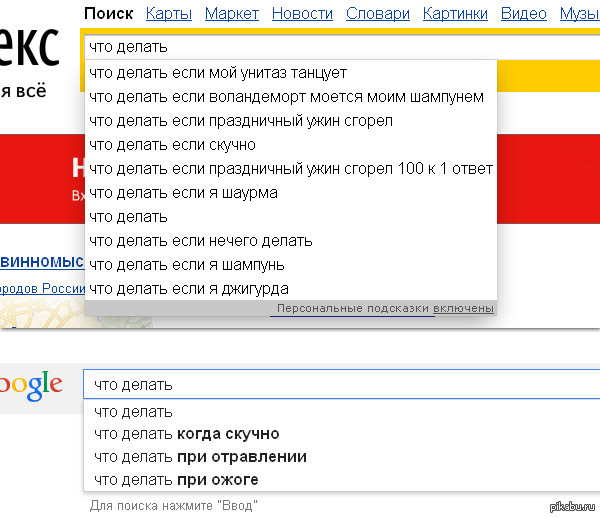Viewport: 600px width, 518px height.
Task: Open the Карты tab in Yandex
Action: pos(168,14)
